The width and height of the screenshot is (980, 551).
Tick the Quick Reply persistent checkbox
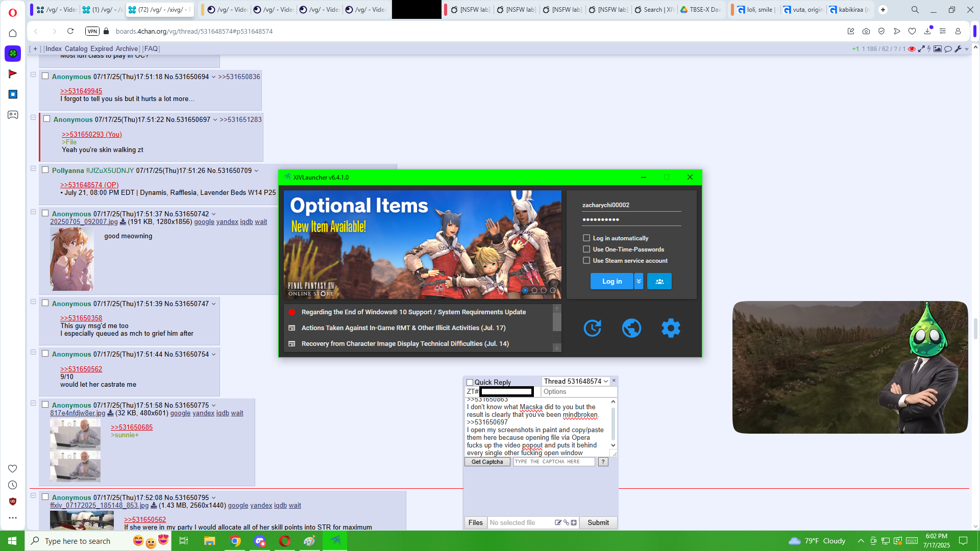pyautogui.click(x=470, y=382)
